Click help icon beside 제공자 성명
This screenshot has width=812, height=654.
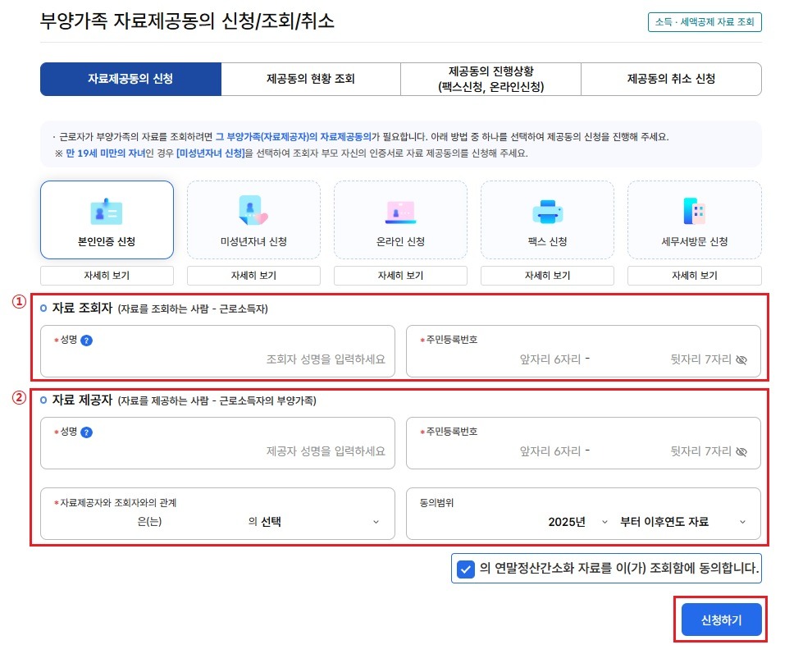87,432
